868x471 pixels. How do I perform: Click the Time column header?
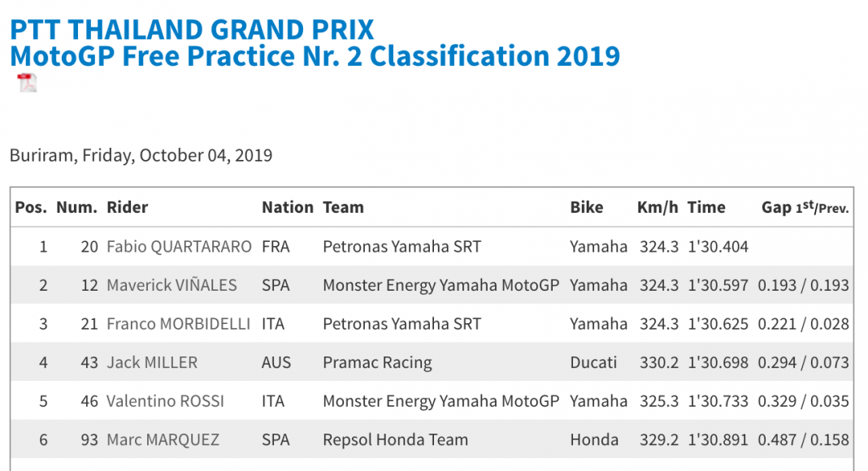705,207
